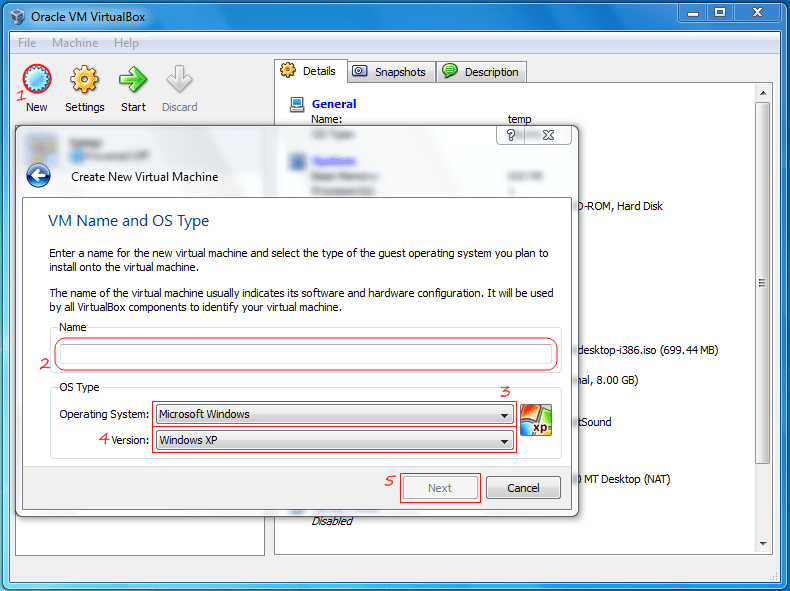
Task: Open the Settings gear toolbar icon
Action: pyautogui.click(x=84, y=79)
